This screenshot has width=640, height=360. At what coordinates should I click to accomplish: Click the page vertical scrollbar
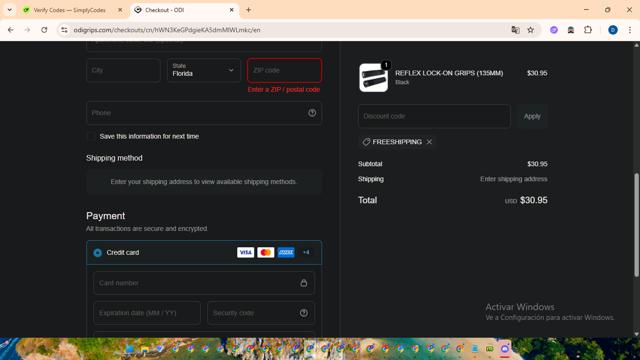[636, 225]
